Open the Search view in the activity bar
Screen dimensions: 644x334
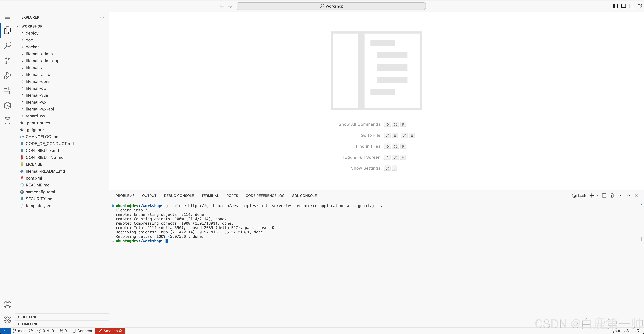[7, 45]
